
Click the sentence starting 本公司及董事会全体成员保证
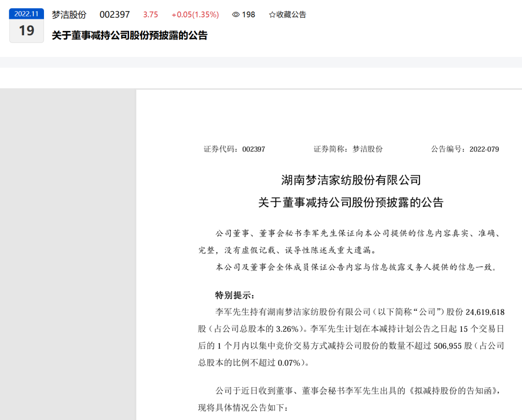356,267
